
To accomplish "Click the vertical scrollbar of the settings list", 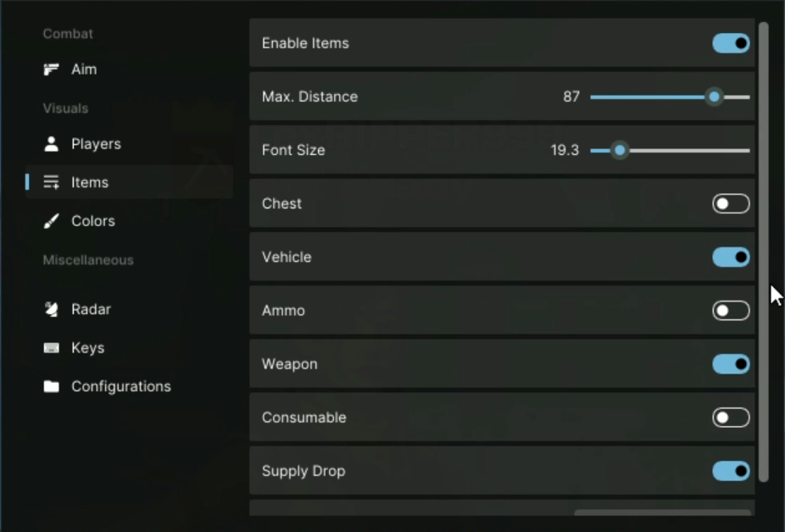I will (763, 252).
